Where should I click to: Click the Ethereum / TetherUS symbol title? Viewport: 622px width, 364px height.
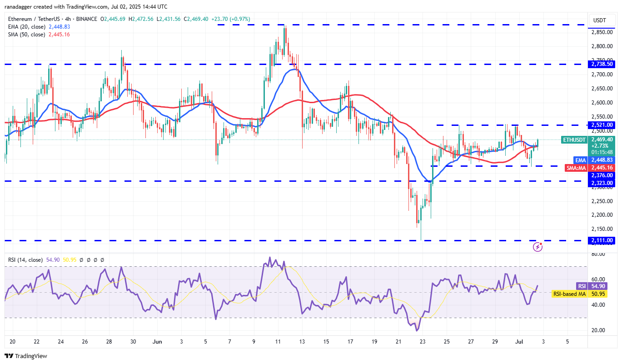click(35, 19)
